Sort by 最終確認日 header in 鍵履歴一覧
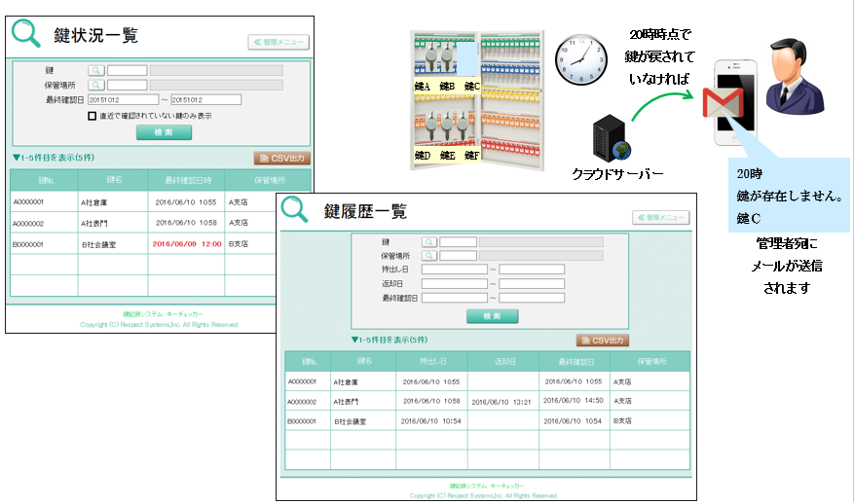Image resolution: width=854 pixels, height=504 pixels. tap(575, 361)
